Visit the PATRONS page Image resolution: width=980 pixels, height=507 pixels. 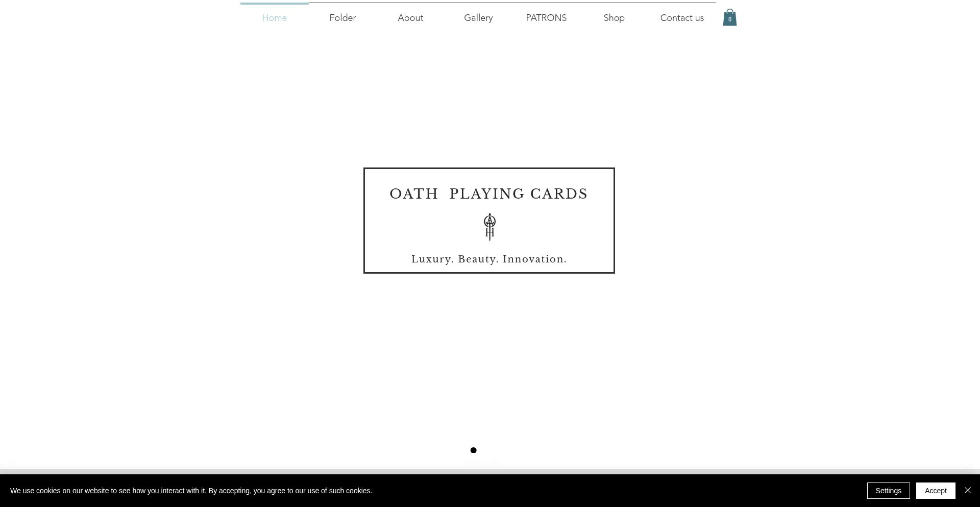click(546, 17)
